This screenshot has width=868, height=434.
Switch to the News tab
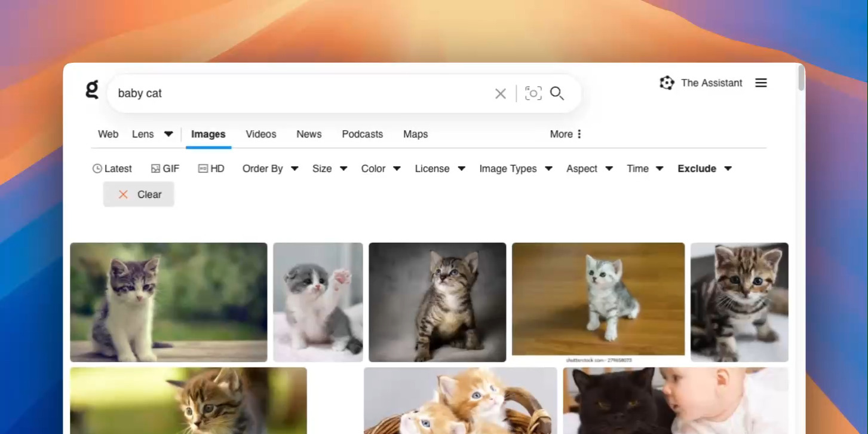(309, 134)
